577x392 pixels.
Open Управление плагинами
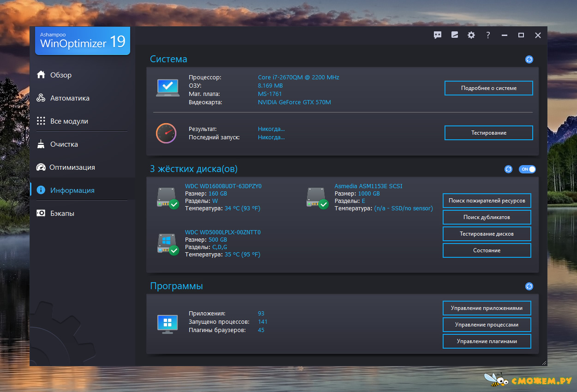(487, 341)
